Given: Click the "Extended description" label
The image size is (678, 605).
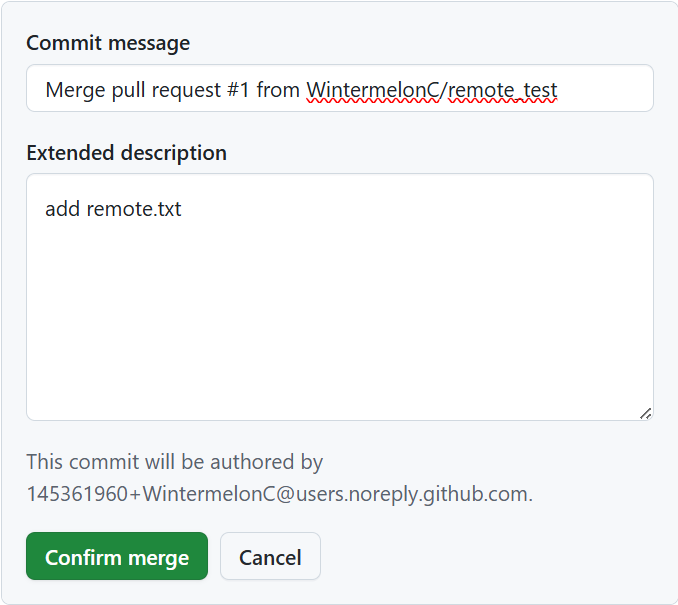Looking at the screenshot, I should (126, 153).
